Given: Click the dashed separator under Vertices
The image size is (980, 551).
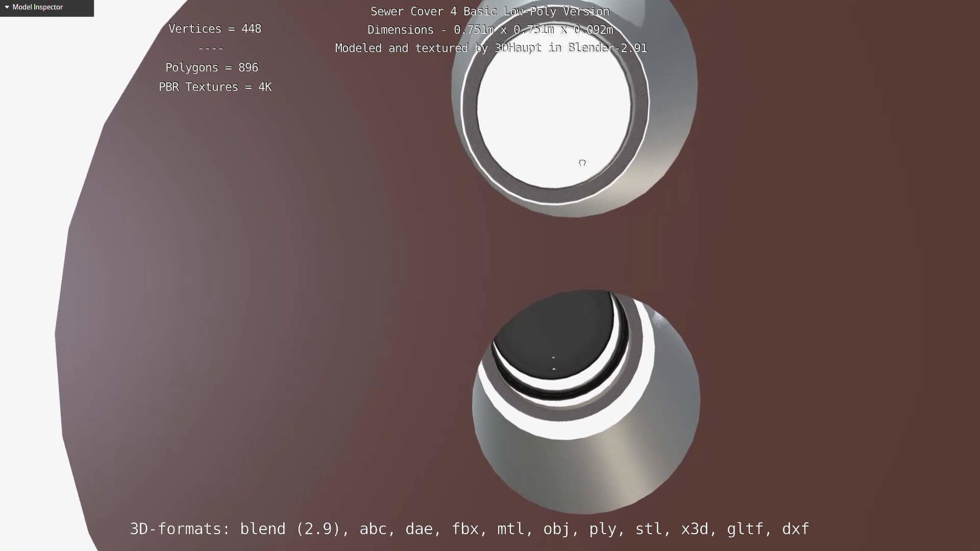Looking at the screenshot, I should pos(211,48).
